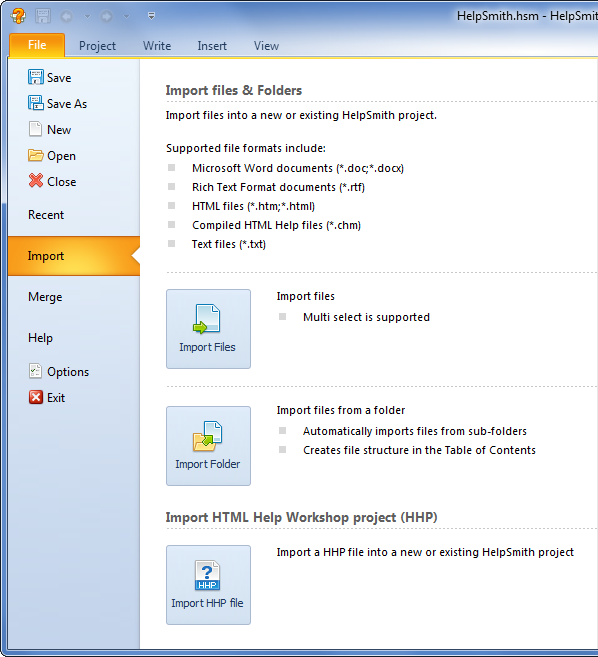Switch to the View tab

266,46
